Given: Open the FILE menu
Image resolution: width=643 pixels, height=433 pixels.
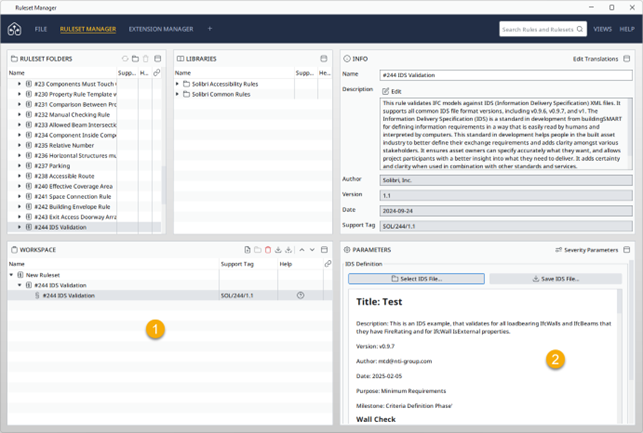Looking at the screenshot, I should 41,29.
